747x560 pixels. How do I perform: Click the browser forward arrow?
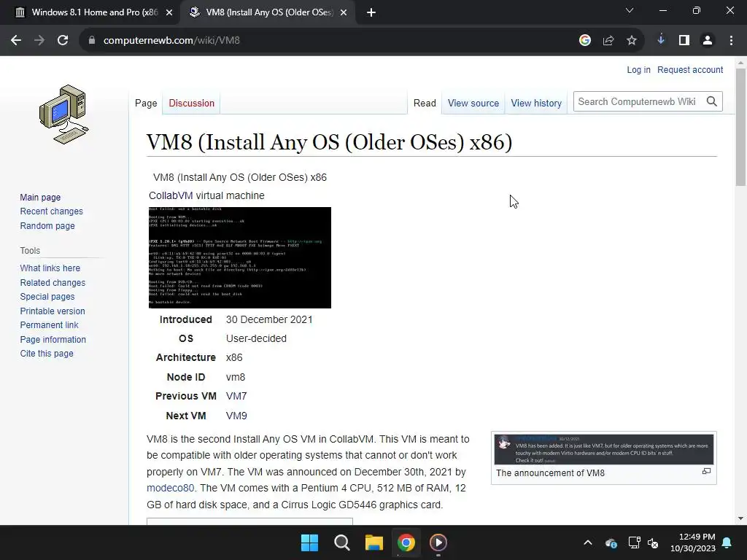point(39,41)
